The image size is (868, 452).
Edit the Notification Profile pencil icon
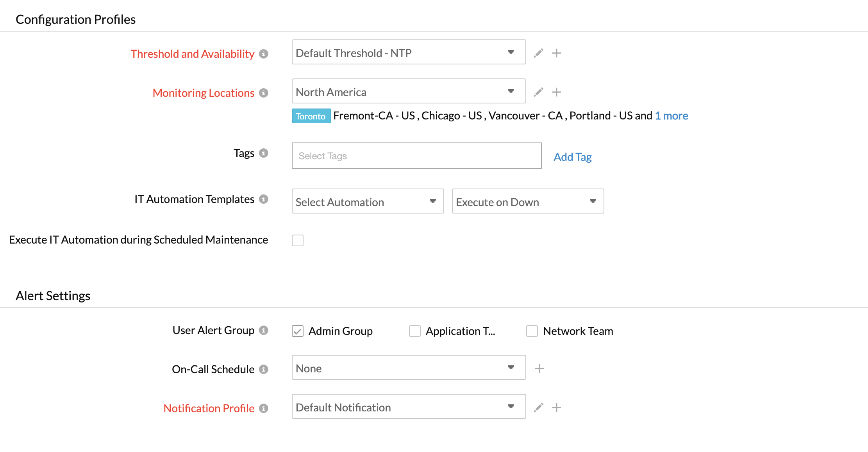tap(539, 407)
